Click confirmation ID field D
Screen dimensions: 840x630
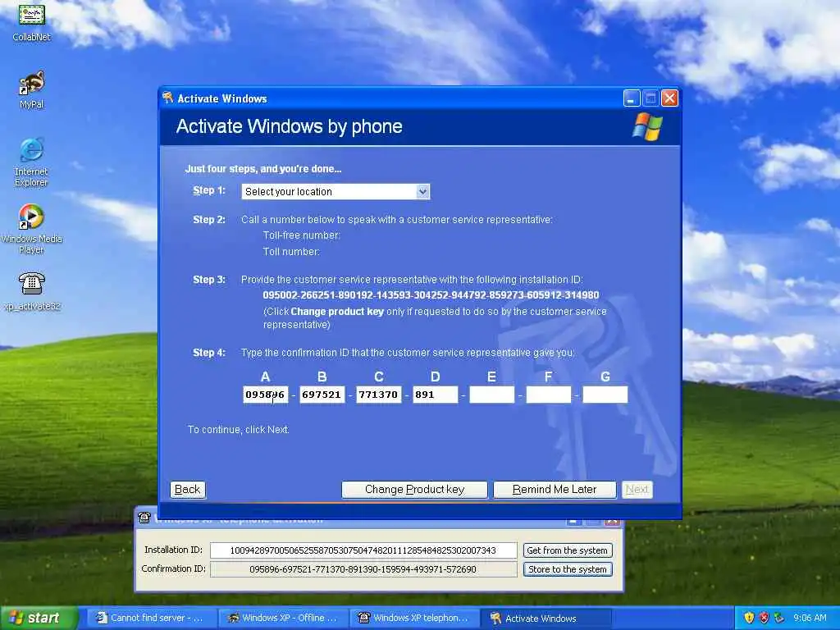436,395
